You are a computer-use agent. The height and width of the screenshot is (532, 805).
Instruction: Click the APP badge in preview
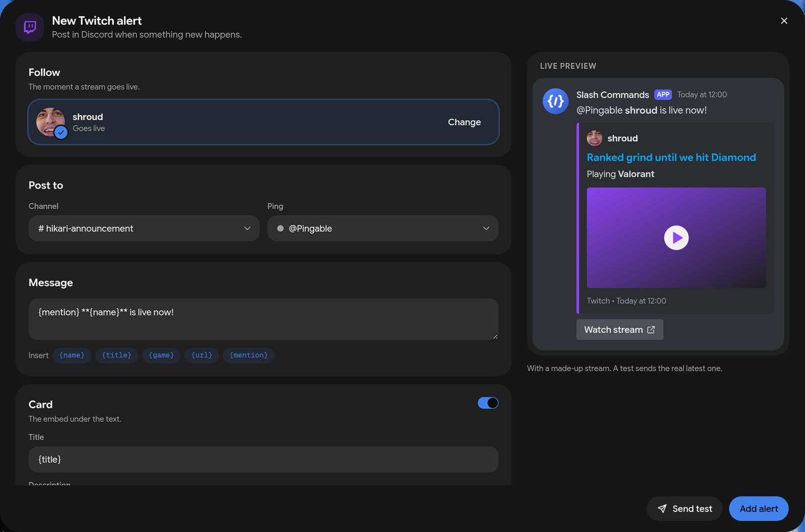pos(663,95)
